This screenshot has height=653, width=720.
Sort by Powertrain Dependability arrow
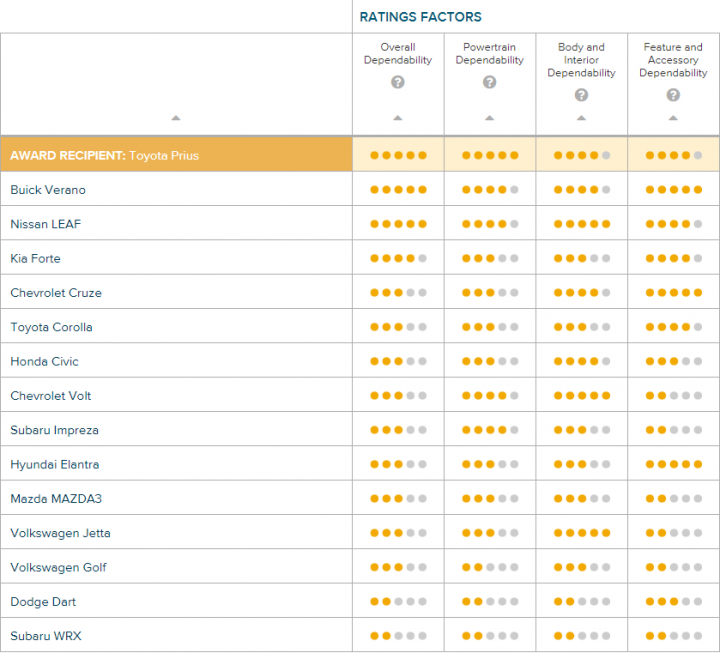pos(489,118)
